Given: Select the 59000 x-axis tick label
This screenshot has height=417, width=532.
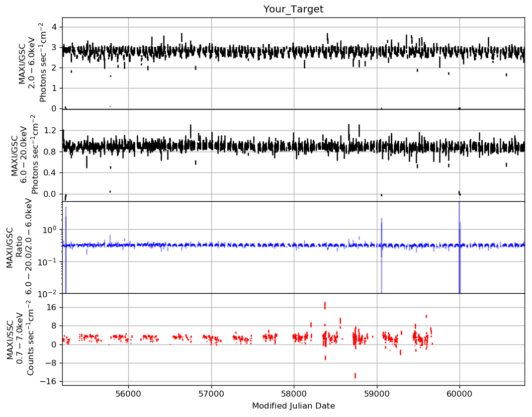Looking at the screenshot, I should coord(377,394).
